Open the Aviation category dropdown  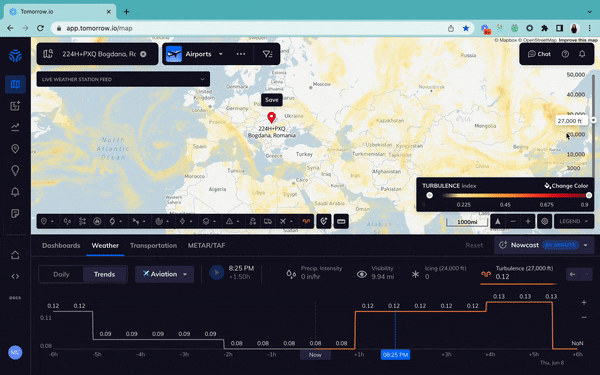[165, 274]
